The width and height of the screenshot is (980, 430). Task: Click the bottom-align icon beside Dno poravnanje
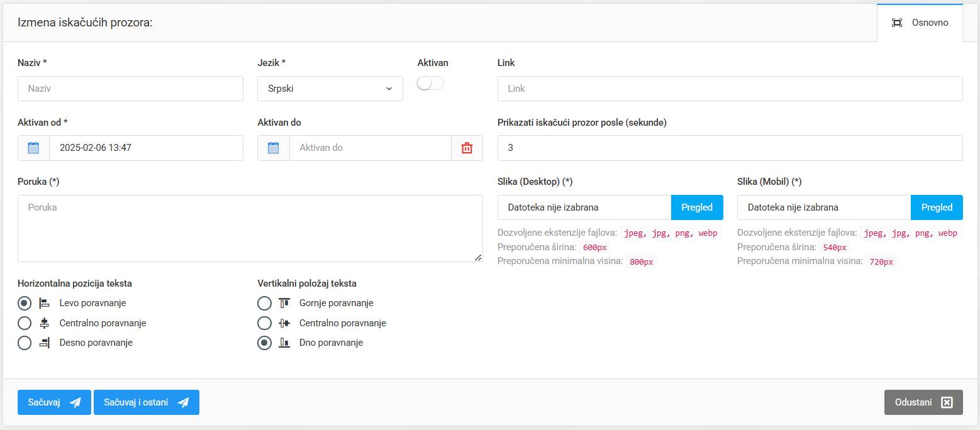pos(284,343)
